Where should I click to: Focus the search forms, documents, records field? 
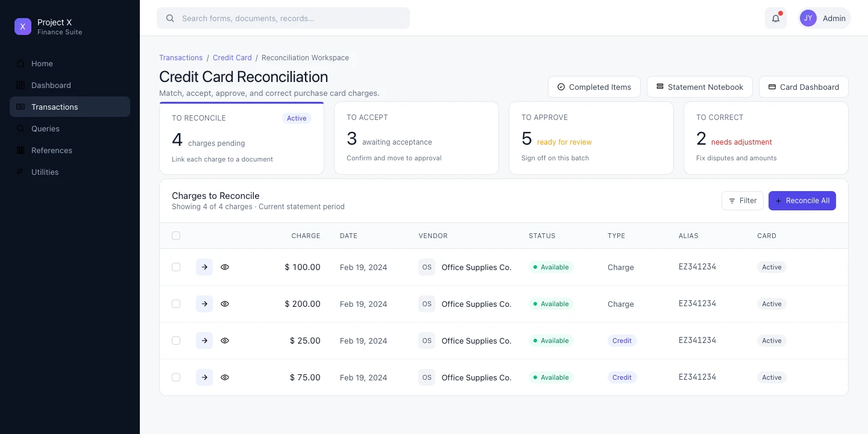(283, 18)
